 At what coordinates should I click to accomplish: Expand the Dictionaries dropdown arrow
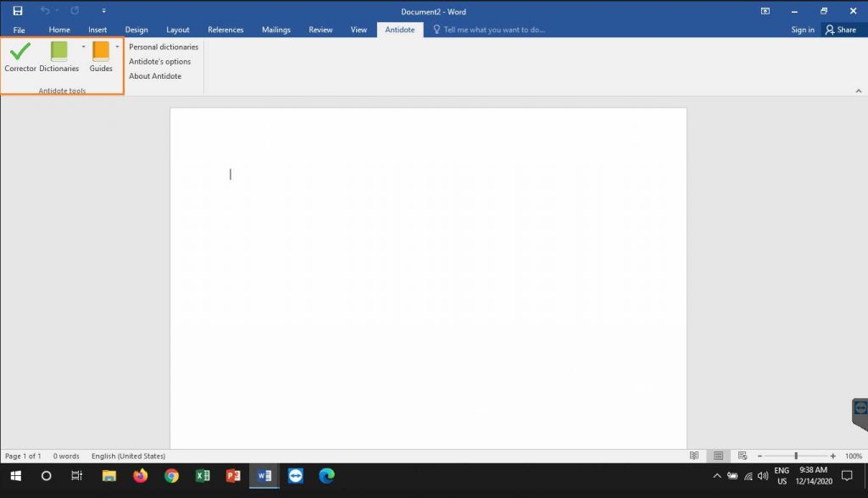coord(83,47)
